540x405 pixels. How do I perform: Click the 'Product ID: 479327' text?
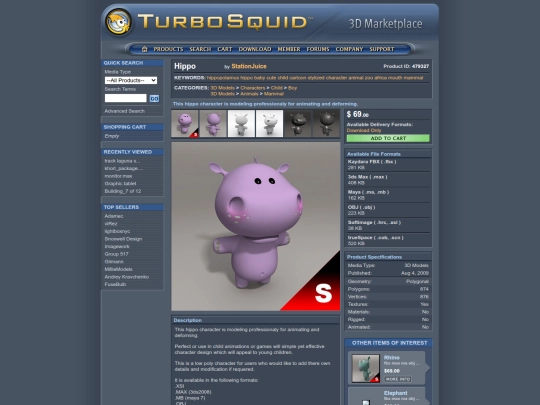[406, 66]
